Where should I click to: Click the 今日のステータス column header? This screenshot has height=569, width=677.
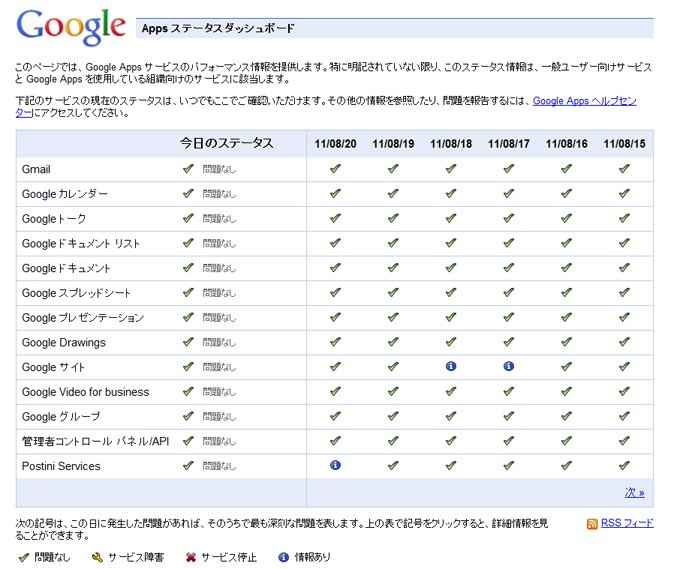click(227, 143)
